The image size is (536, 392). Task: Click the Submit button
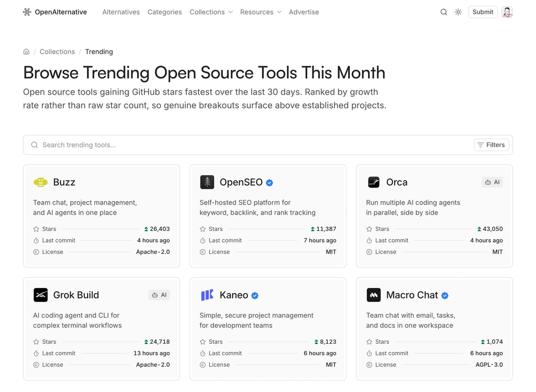[483, 12]
